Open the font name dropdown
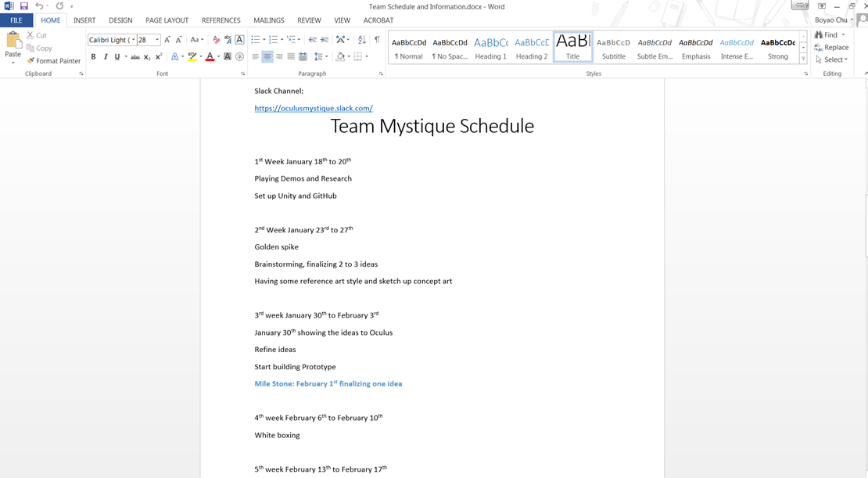The height and width of the screenshot is (478, 868). 134,40
